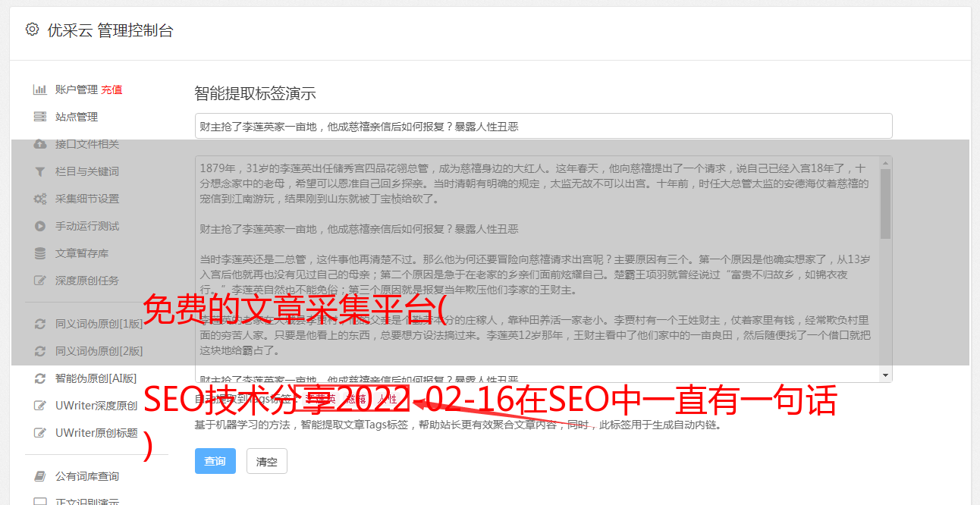This screenshot has height=505, width=980.
Task: Click the funnel icon beside 栏目与关键词
Action: point(40,171)
